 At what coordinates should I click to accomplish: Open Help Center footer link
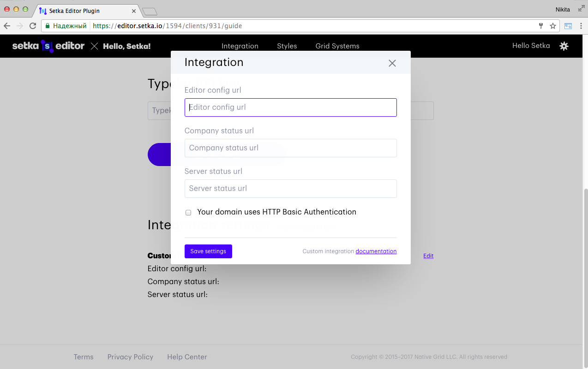187,357
